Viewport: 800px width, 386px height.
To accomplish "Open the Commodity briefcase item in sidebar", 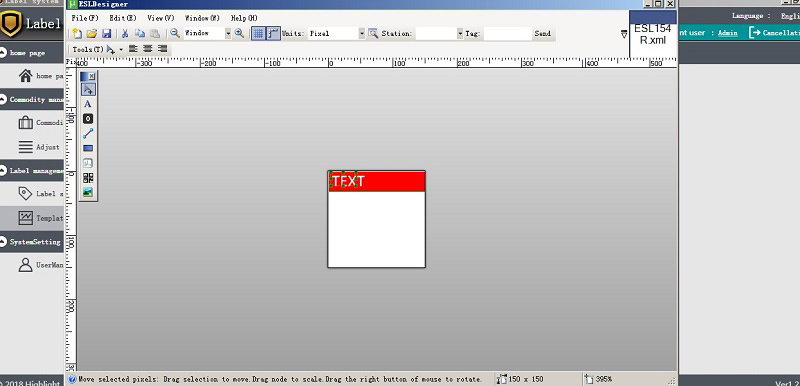I will (41, 123).
